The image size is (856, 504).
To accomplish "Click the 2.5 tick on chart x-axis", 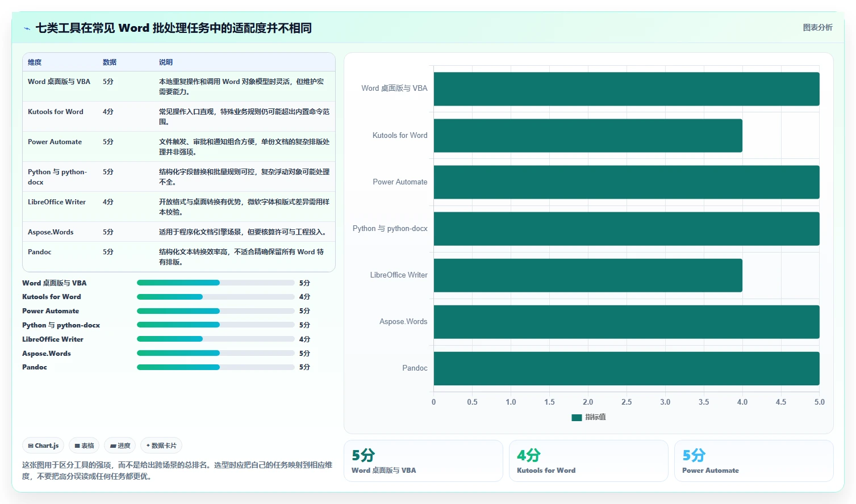I will click(627, 402).
